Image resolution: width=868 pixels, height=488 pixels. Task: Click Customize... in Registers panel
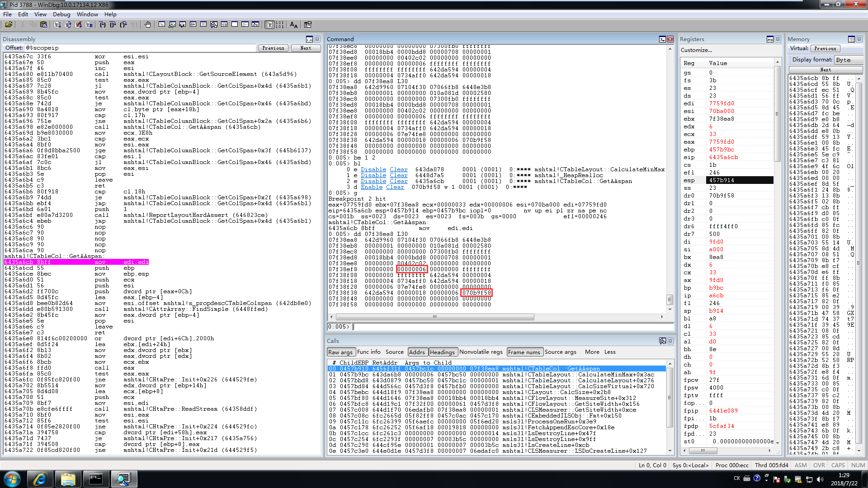tap(696, 50)
